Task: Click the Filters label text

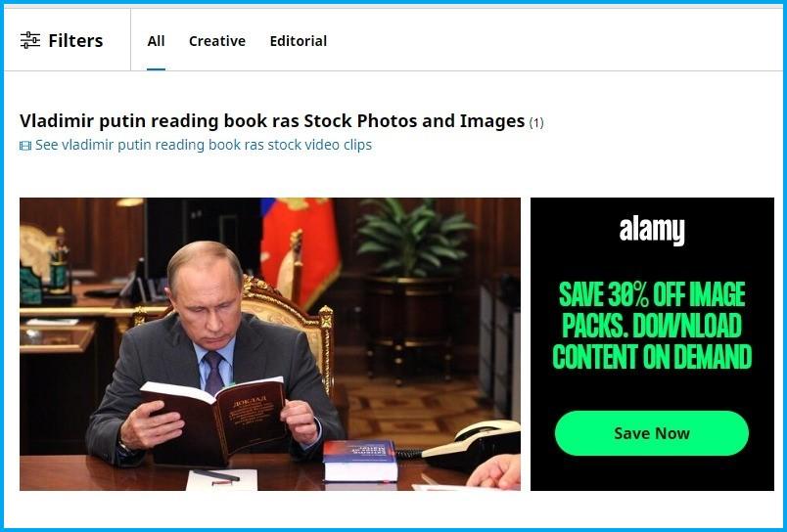Action: (x=75, y=41)
